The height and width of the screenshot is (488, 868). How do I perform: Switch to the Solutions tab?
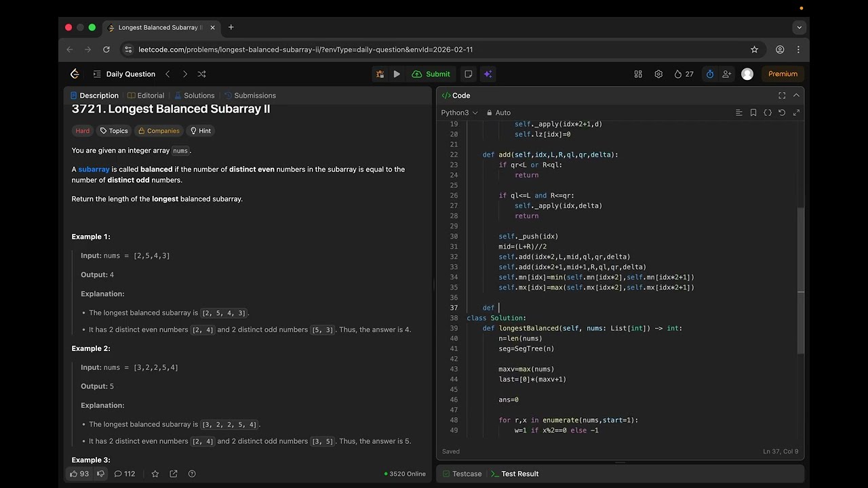click(x=195, y=96)
